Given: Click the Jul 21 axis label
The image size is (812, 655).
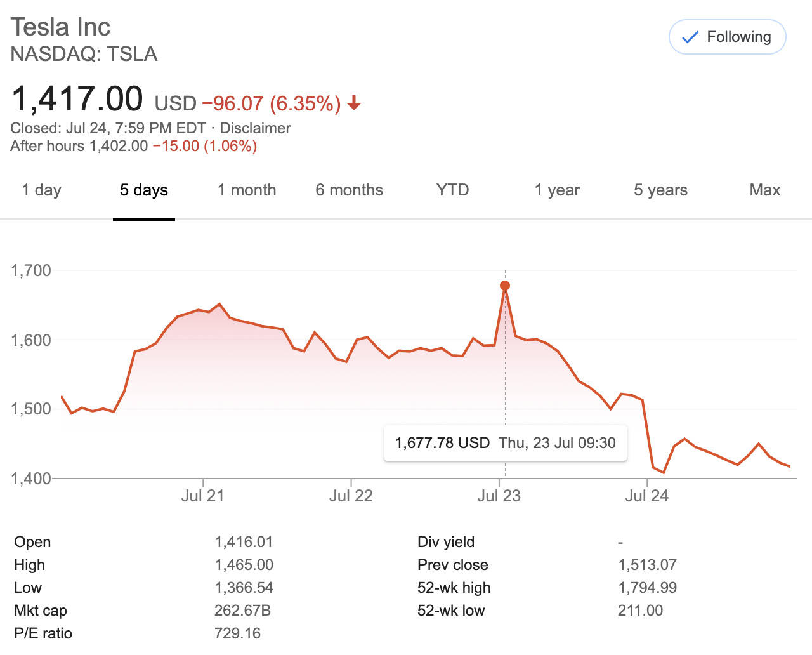Looking at the screenshot, I should pos(202,496).
